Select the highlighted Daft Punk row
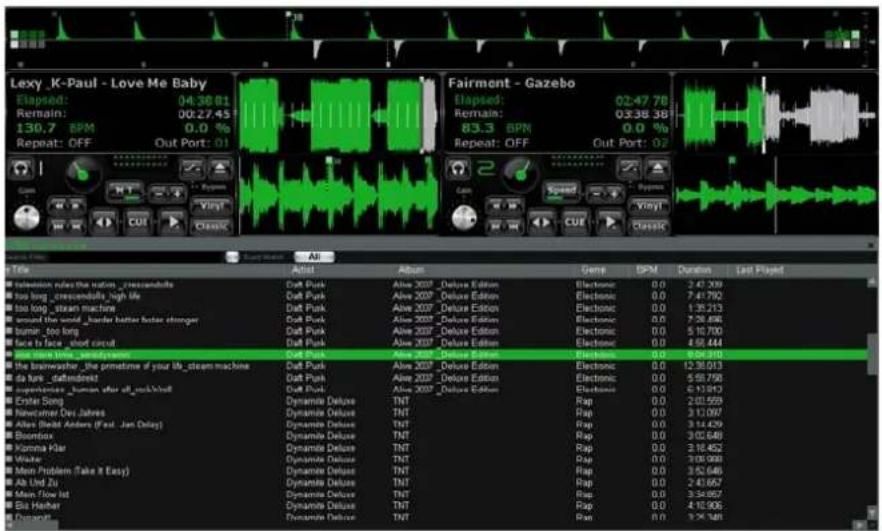Screen dimensions: 882x531 436,355
